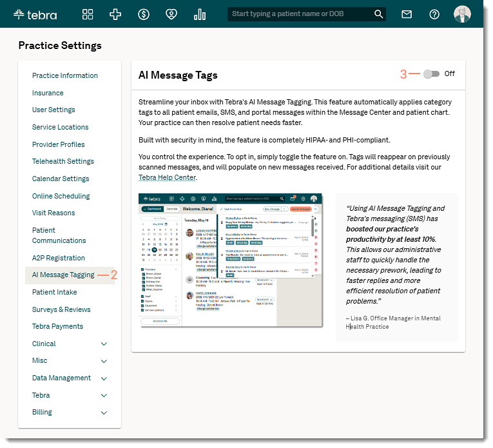Open Surveys & Reviews
Viewport: 493px width, 448px height.
pos(61,310)
